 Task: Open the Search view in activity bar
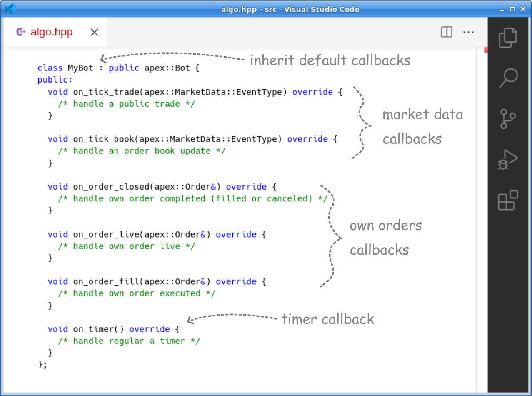coord(508,78)
